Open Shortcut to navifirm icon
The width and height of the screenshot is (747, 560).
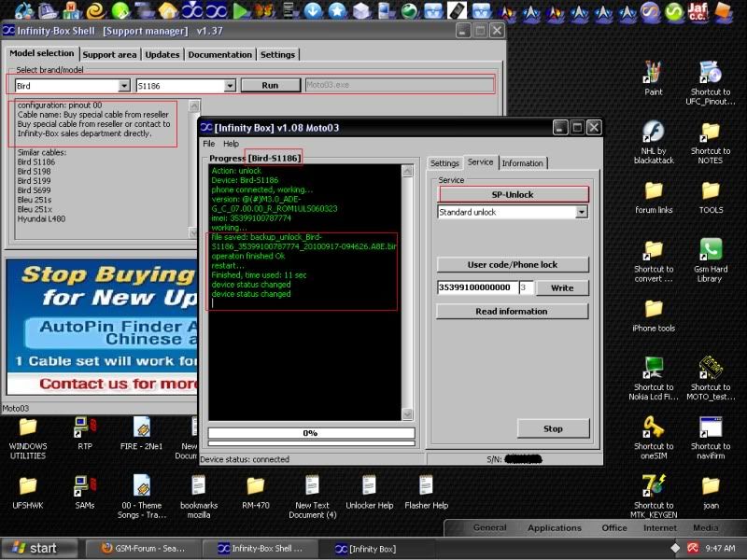711,437
